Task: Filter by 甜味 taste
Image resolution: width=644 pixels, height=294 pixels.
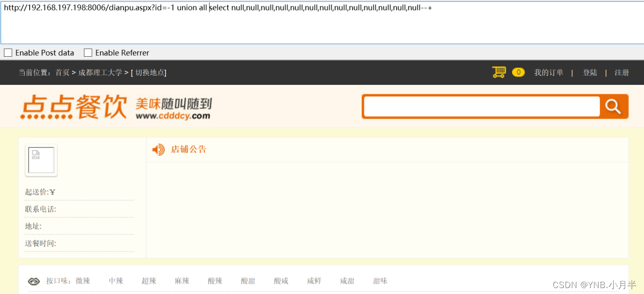Action: [381, 281]
